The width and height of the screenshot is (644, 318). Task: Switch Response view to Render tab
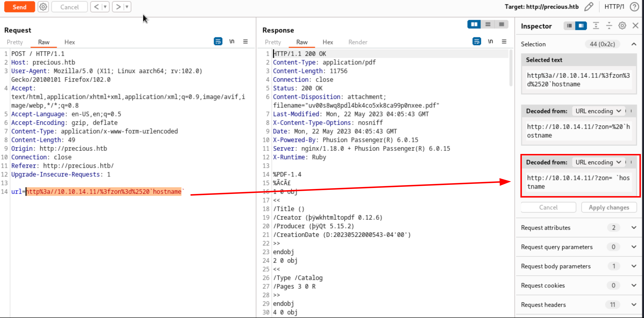pos(358,42)
